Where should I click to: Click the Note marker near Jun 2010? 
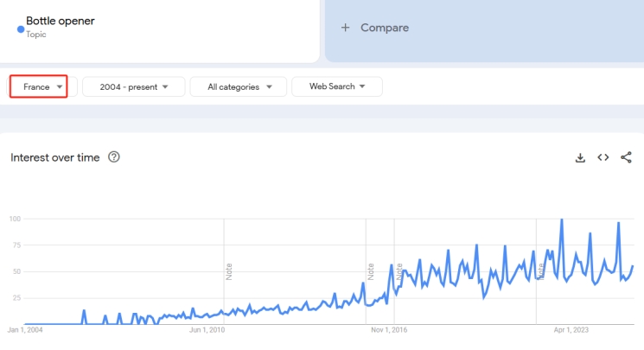pyautogui.click(x=229, y=270)
